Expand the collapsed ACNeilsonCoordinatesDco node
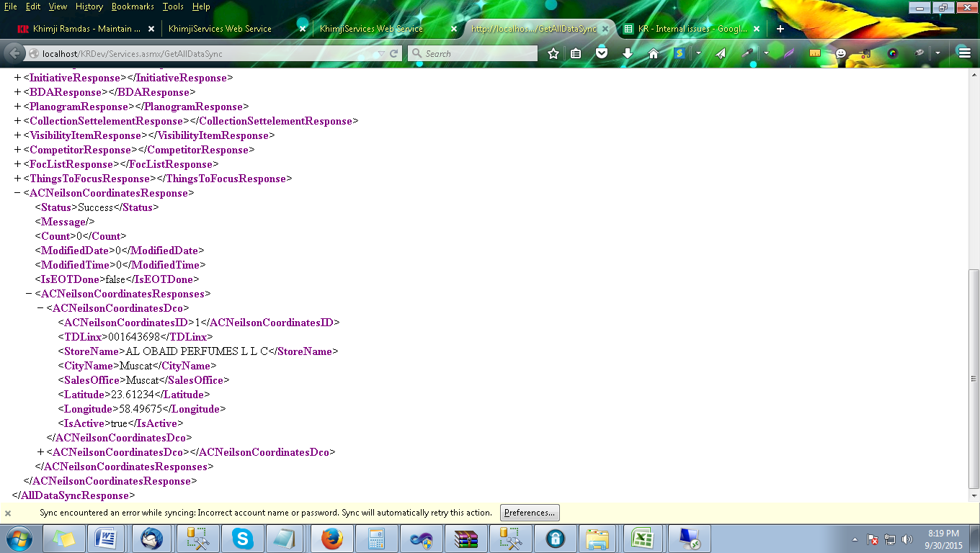Screen dimensions: 980x553 pyautogui.click(x=41, y=452)
